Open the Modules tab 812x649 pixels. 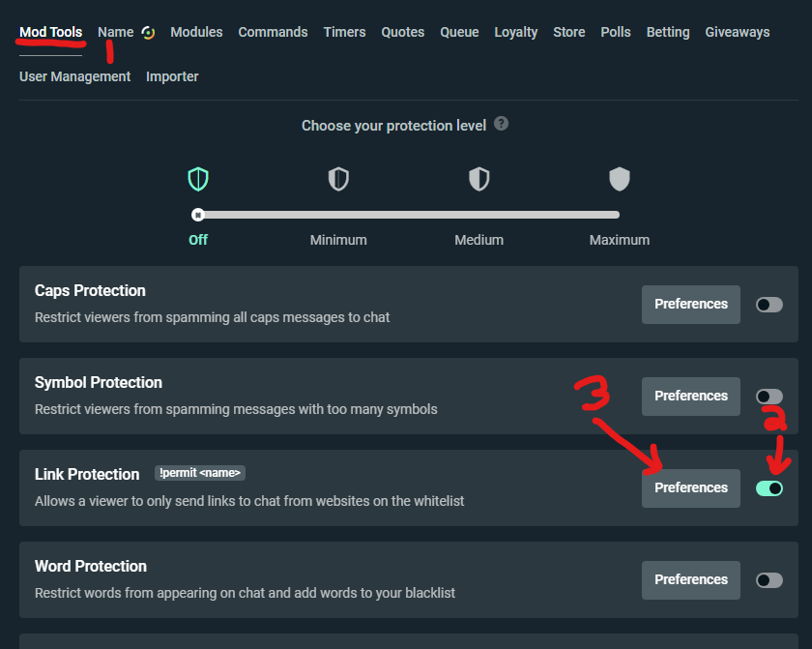(x=196, y=32)
